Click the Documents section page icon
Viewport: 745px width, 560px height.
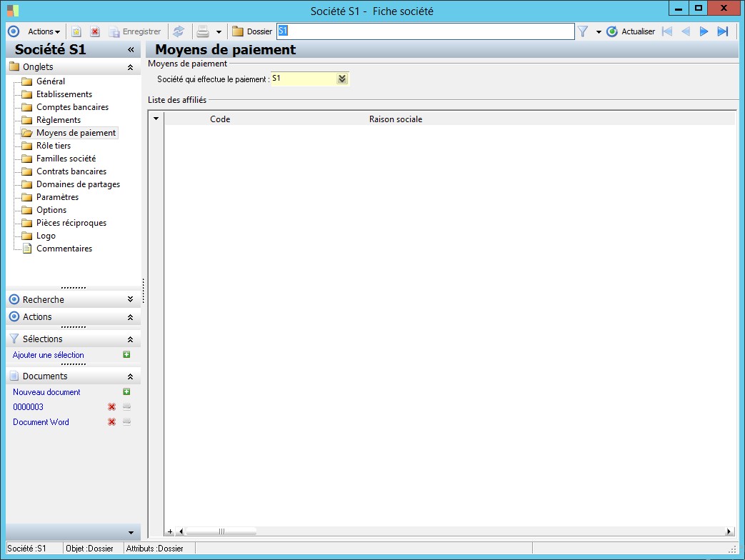point(14,376)
